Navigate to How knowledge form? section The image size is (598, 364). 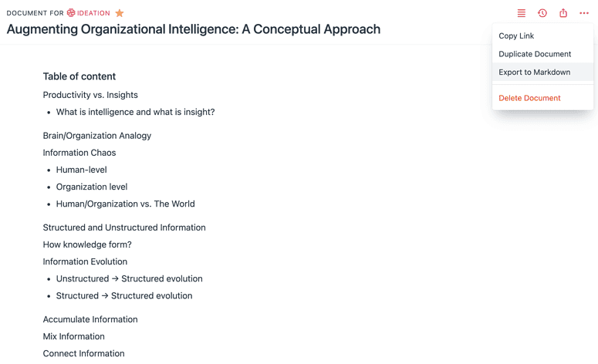pos(87,244)
